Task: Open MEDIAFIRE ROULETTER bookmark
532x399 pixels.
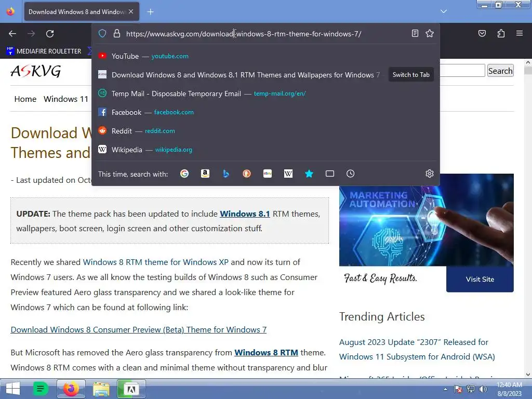Action: (x=44, y=51)
